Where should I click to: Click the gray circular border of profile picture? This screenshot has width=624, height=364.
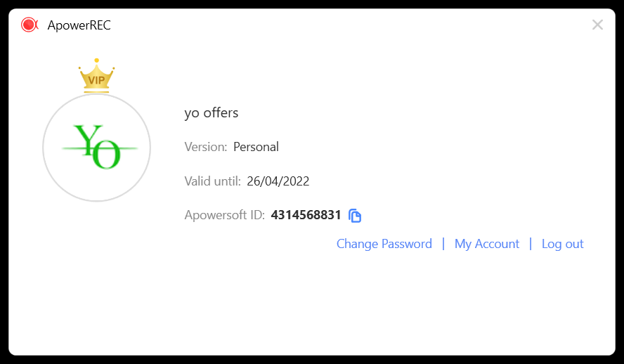point(97,201)
